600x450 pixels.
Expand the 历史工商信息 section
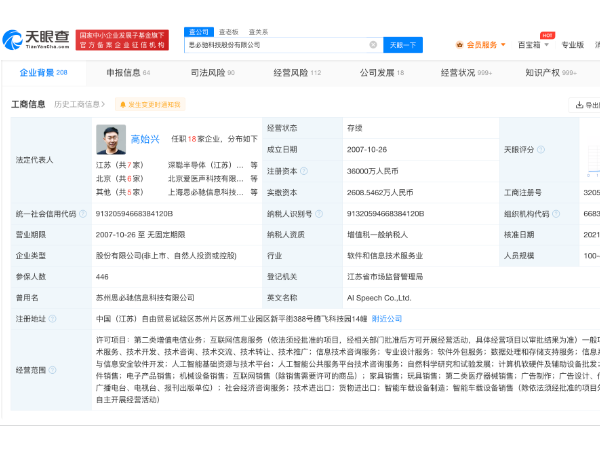point(80,104)
